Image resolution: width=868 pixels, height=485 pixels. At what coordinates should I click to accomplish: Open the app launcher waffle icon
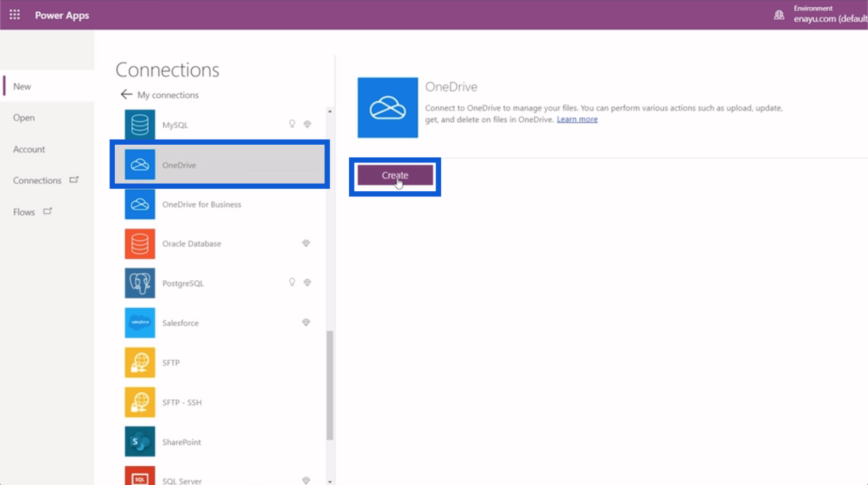14,15
